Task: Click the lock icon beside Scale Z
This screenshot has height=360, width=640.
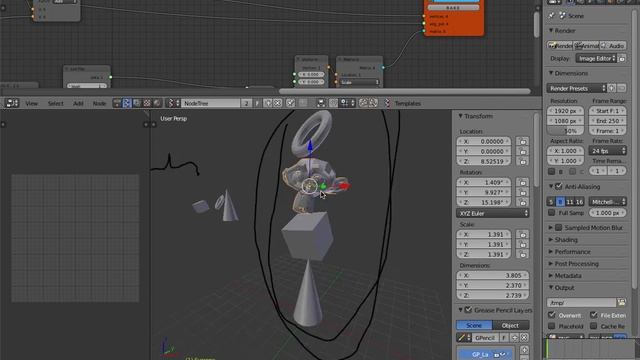Action: point(522,254)
